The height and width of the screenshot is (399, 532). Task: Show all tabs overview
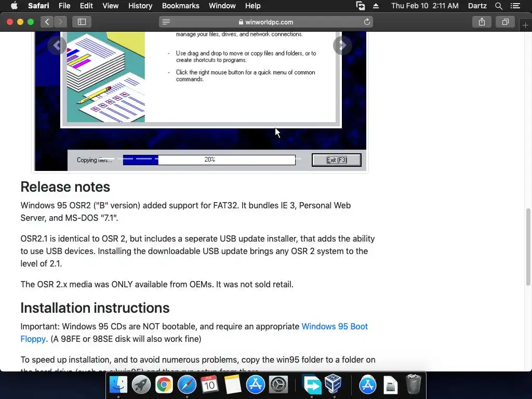(x=505, y=22)
